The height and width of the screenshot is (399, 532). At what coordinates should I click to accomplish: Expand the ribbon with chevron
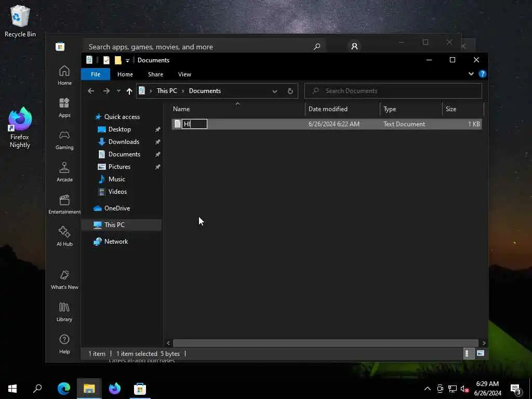pyautogui.click(x=471, y=74)
